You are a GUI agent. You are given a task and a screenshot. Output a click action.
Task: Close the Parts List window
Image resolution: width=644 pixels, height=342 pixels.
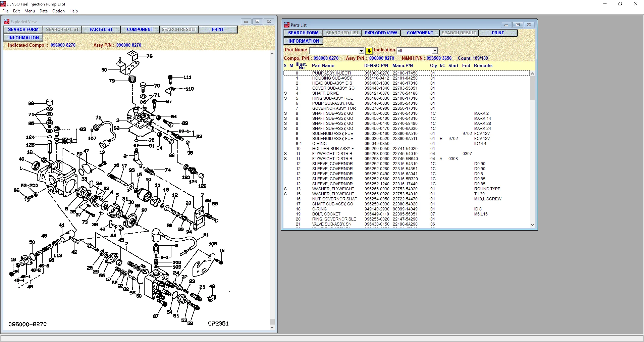529,25
